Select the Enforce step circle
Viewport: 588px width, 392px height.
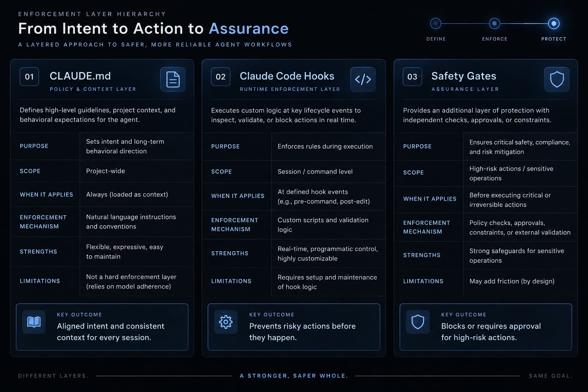click(495, 23)
